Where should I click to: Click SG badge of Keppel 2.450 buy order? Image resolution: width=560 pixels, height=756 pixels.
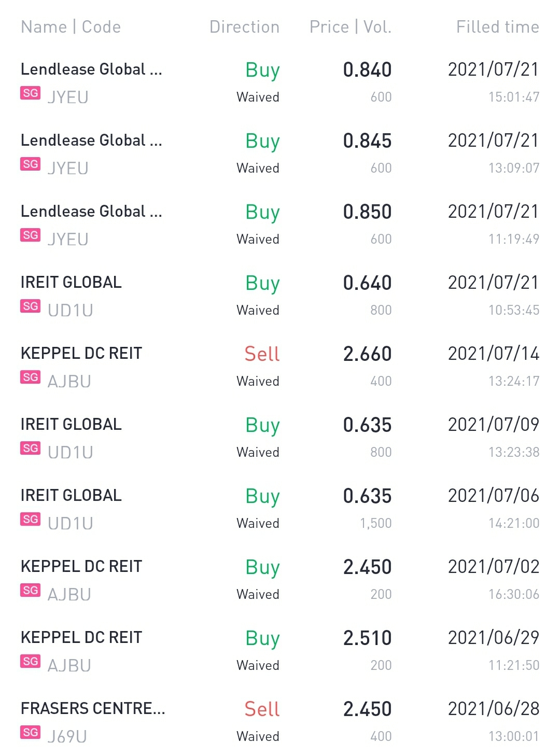point(30,590)
